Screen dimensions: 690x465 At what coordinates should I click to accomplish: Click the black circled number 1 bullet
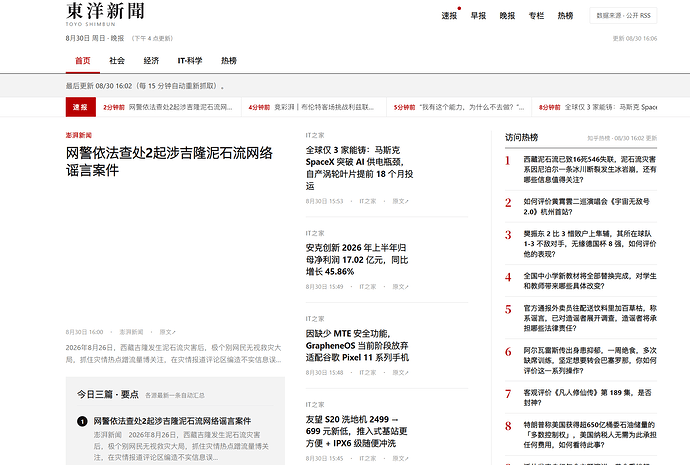pos(82,421)
